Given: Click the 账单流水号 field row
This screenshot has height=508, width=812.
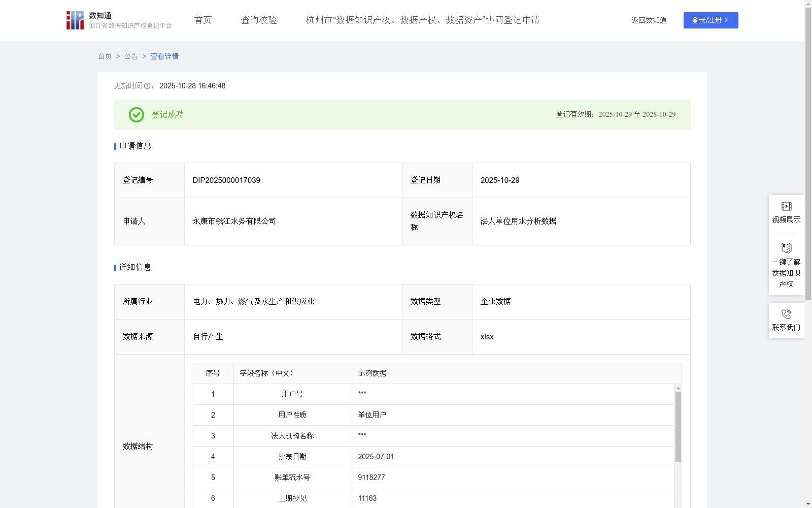Looking at the screenshot, I should [433, 478].
